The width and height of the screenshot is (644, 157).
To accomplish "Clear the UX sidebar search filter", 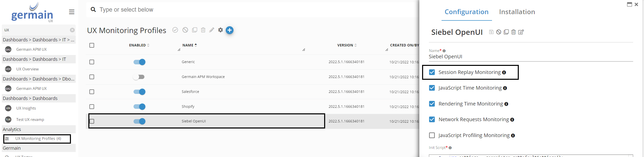I will click(72, 30).
